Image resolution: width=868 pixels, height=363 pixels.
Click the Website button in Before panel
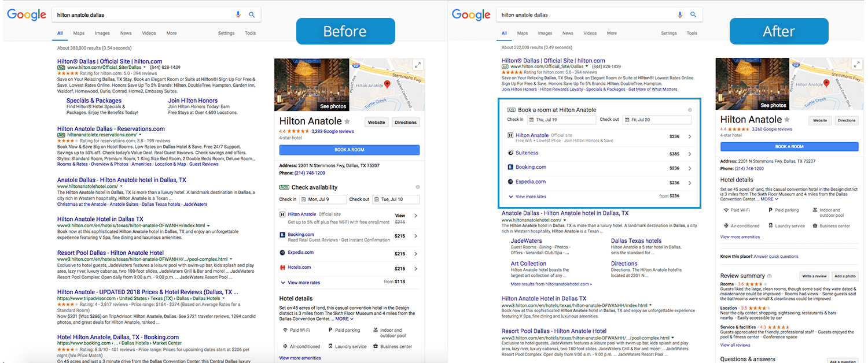377,123
